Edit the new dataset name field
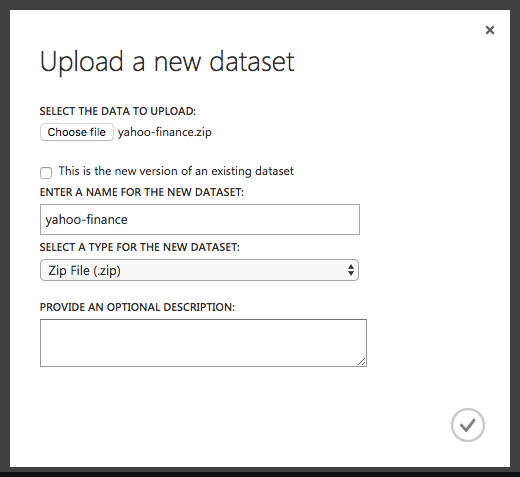 tap(200, 219)
